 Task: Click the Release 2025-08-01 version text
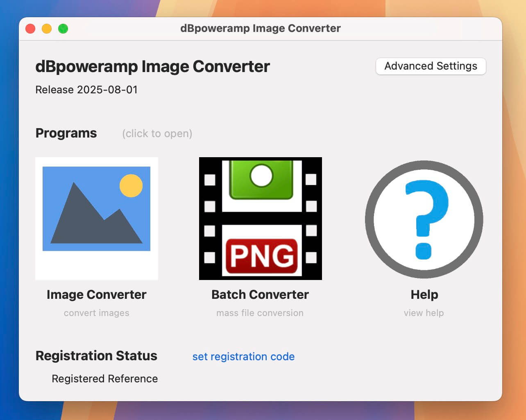click(86, 90)
